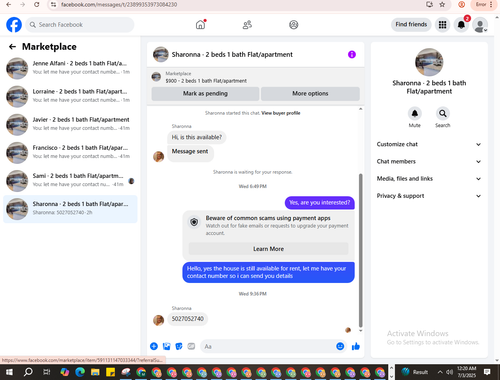The height and width of the screenshot is (380, 500).
Task: Open the Sami conversation
Action: [70, 180]
